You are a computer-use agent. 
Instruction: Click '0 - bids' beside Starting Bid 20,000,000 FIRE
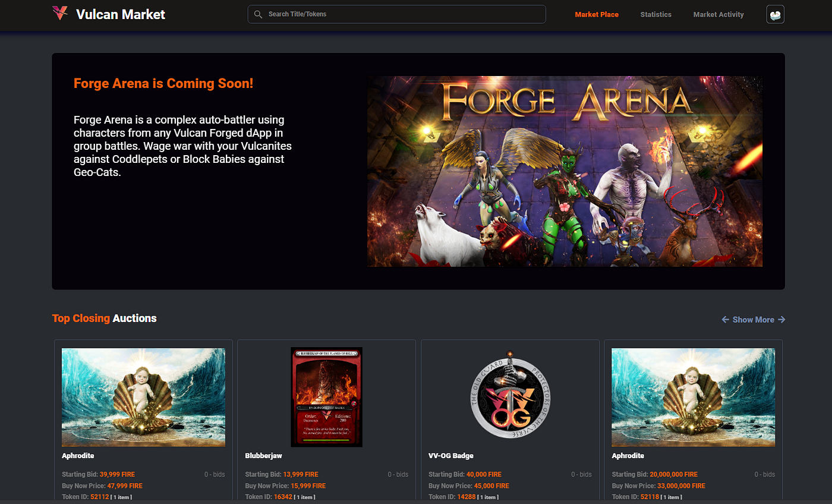pyautogui.click(x=765, y=474)
